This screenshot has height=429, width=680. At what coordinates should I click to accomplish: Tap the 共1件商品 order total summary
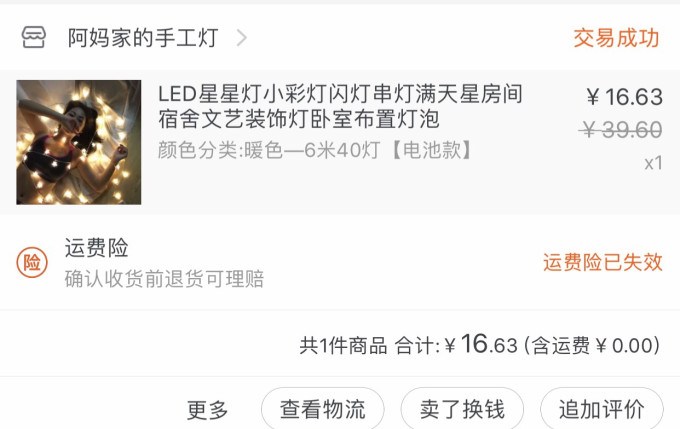click(343, 346)
